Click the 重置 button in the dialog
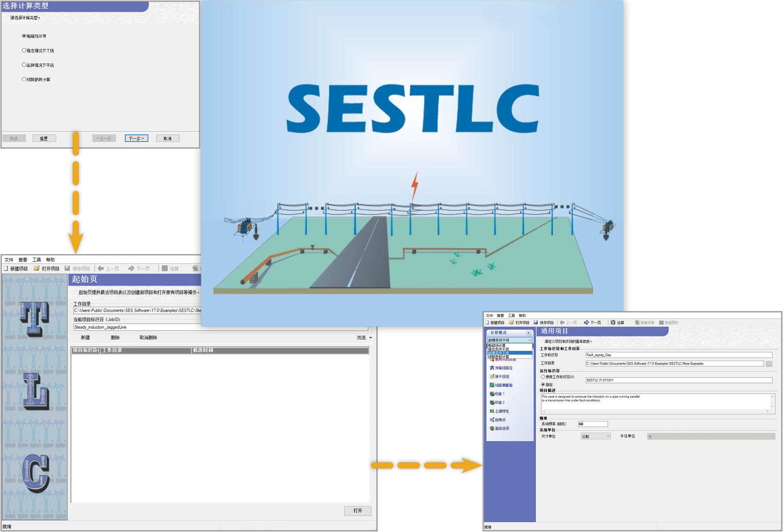Screen dimensions: 783x532 click(44, 139)
